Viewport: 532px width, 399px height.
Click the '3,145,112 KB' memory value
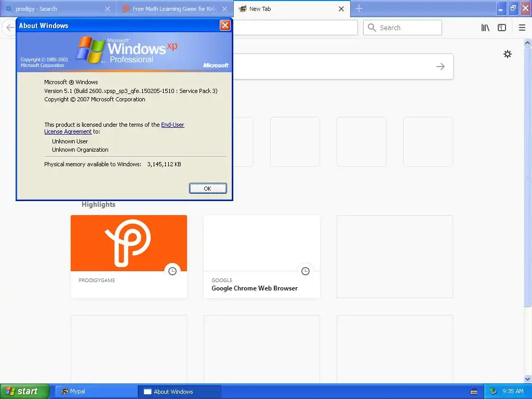[x=164, y=164]
